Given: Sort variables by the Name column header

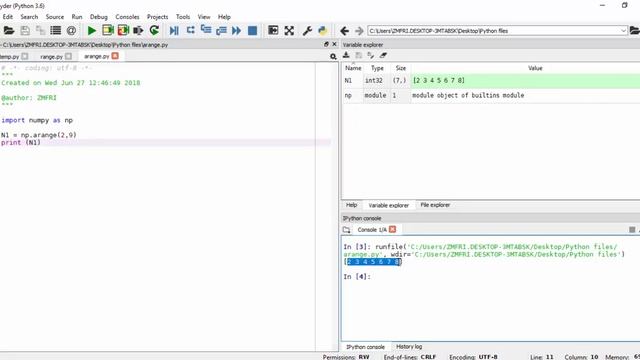Looking at the screenshot, I should (x=353, y=68).
